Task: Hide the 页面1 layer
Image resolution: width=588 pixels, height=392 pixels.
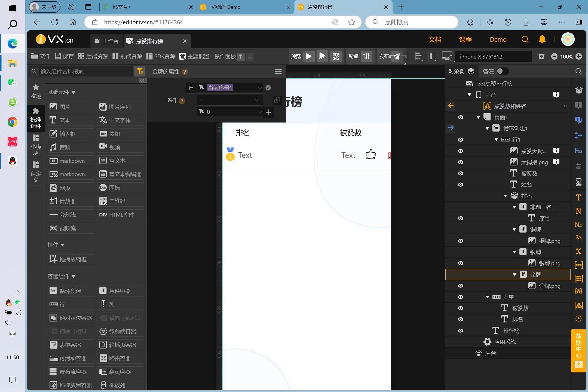Action: pos(460,117)
